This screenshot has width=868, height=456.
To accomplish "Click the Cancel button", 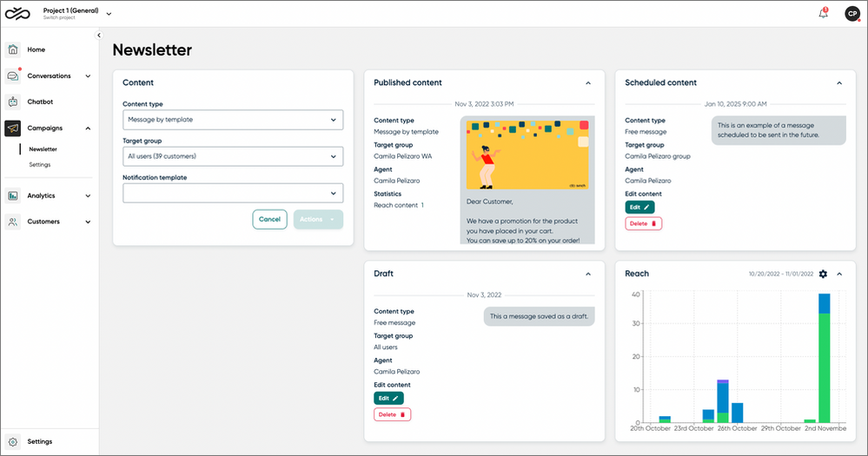I will pyautogui.click(x=269, y=219).
